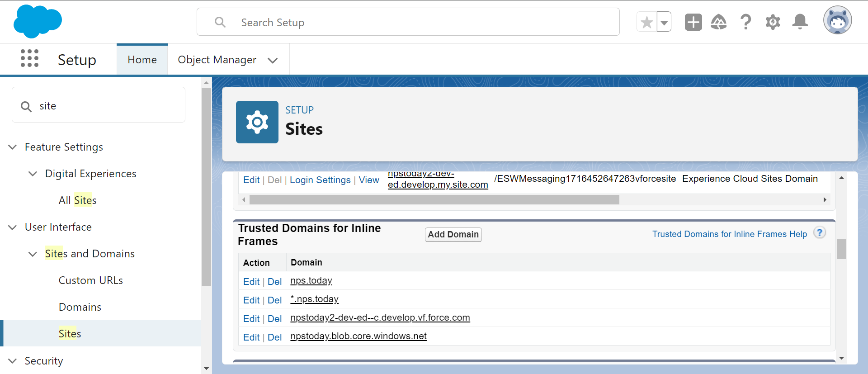Open the Setup gear menu
Viewport: 868px width, 374px height.
pos(773,22)
